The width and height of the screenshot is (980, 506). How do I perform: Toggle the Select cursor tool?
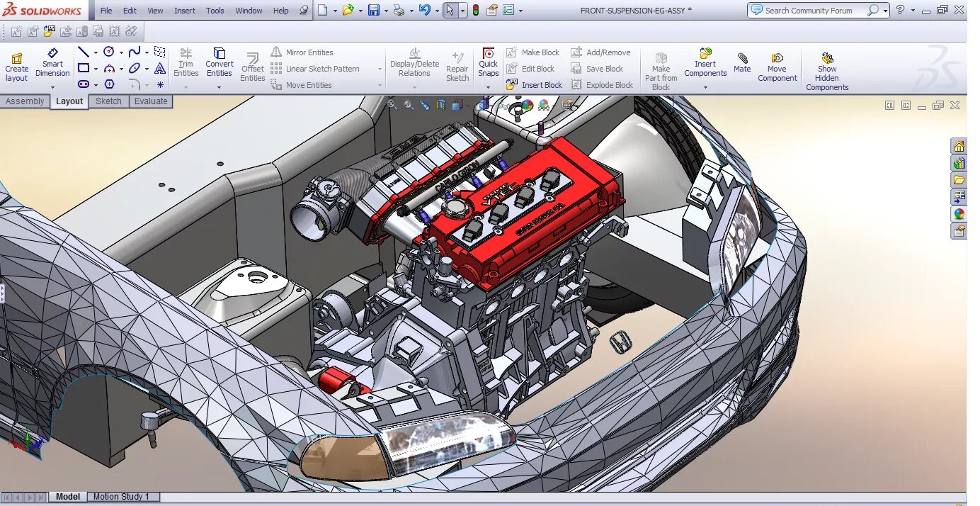[x=450, y=11]
